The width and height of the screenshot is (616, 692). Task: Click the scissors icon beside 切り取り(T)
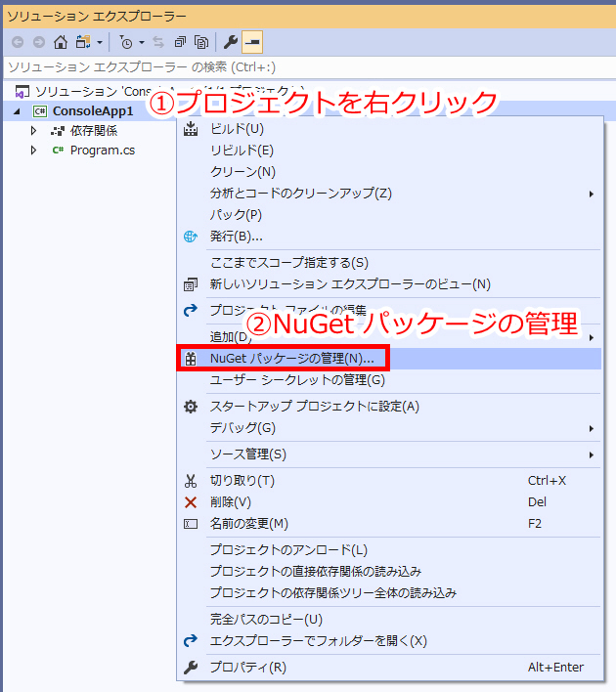tap(191, 481)
